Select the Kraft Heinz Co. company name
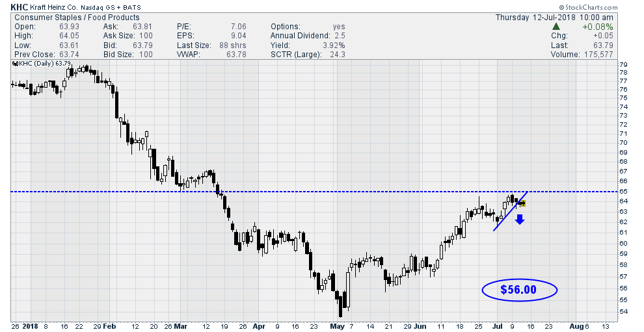Viewport: 644px width, 332px height. [53, 7]
